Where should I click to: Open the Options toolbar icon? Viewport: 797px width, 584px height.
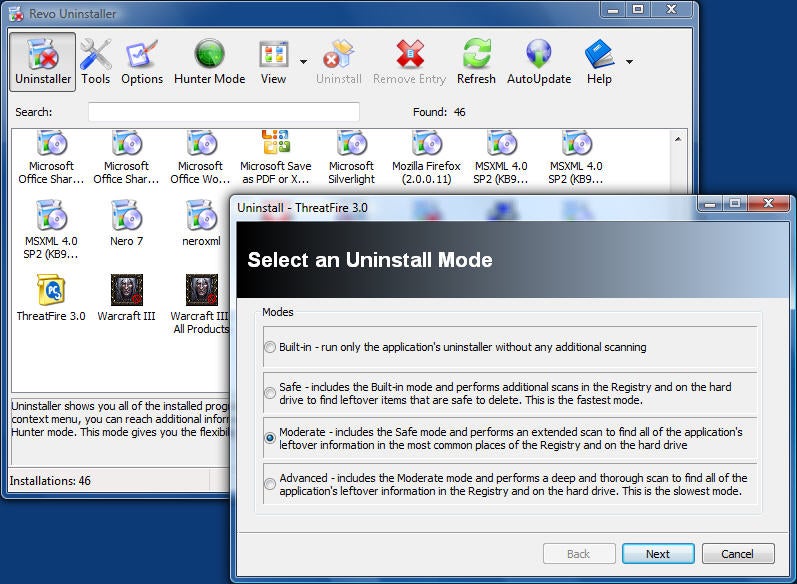tap(142, 62)
